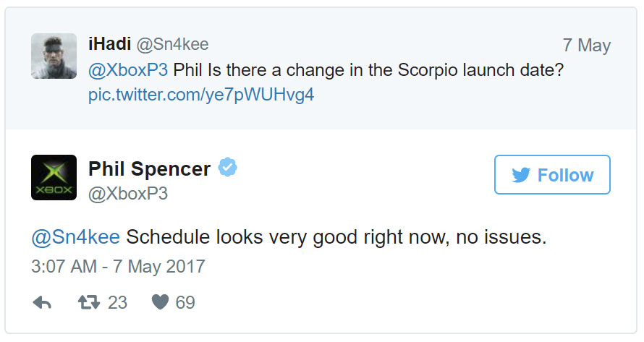The height and width of the screenshot is (342, 644).
Task: Open the "7 May" date link
Action: click(586, 45)
